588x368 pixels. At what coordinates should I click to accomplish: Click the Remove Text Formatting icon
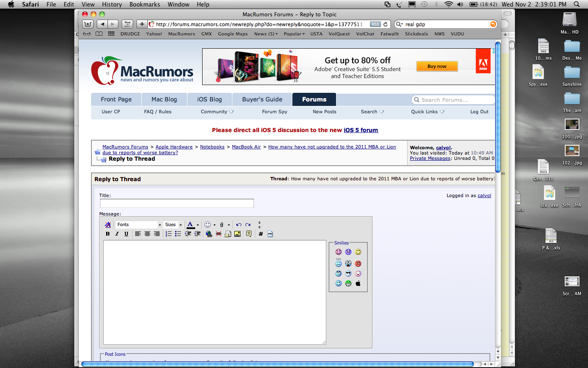pyautogui.click(x=108, y=224)
